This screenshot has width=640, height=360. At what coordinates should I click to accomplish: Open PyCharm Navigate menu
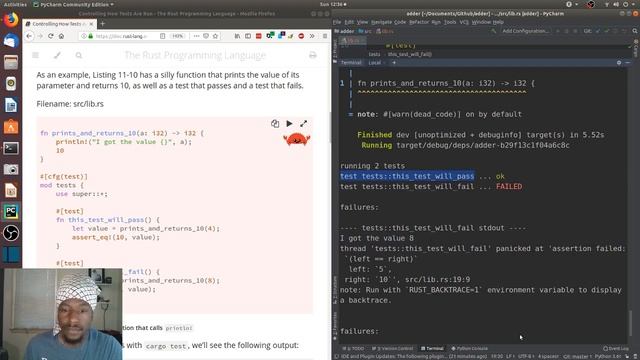[381, 22]
